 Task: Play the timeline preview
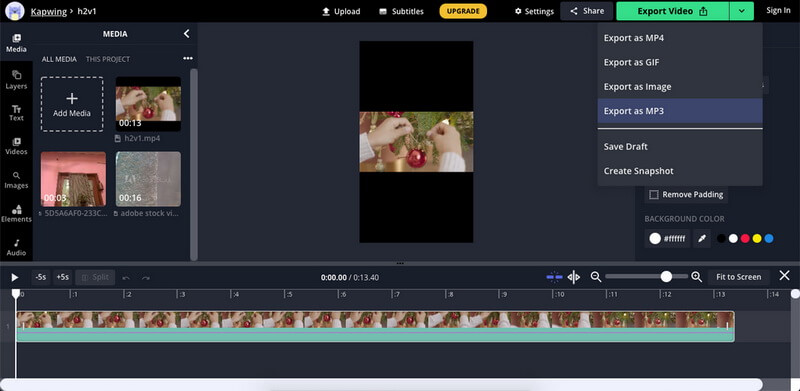coord(15,277)
